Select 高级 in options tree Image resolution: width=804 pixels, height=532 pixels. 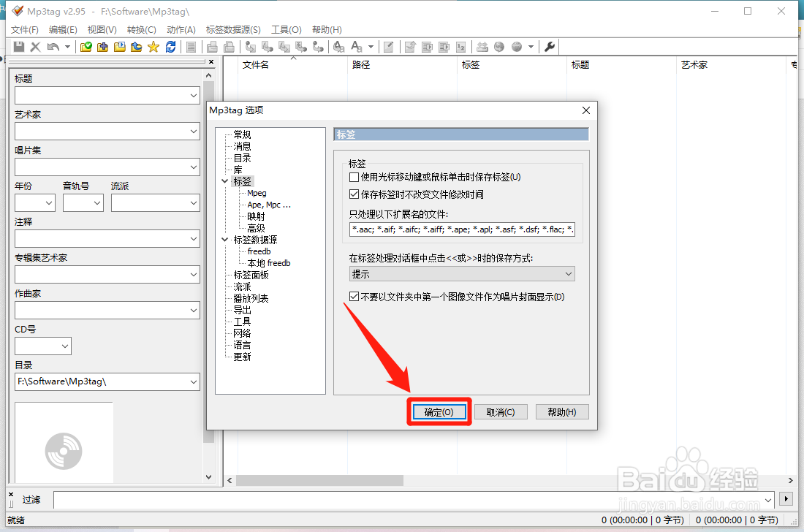[256, 228]
